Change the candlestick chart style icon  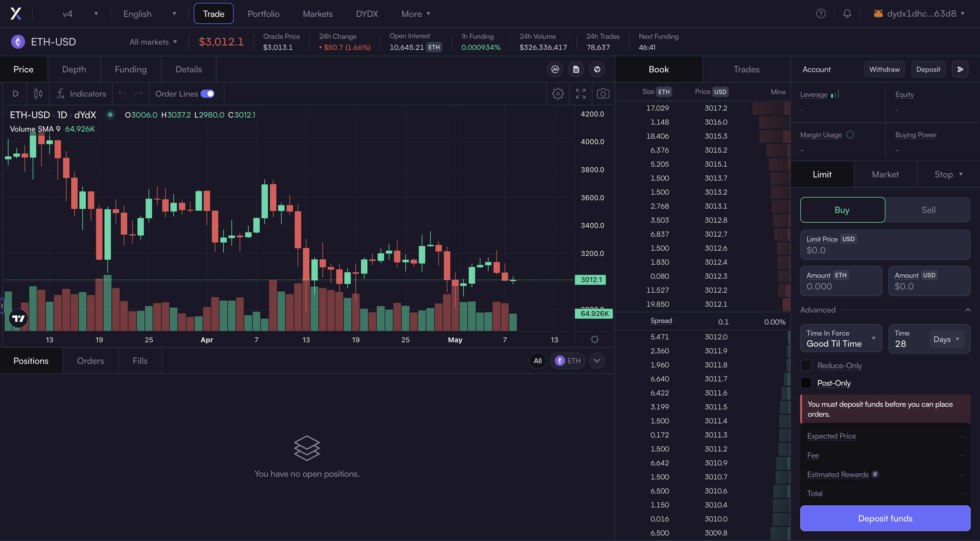tap(38, 94)
